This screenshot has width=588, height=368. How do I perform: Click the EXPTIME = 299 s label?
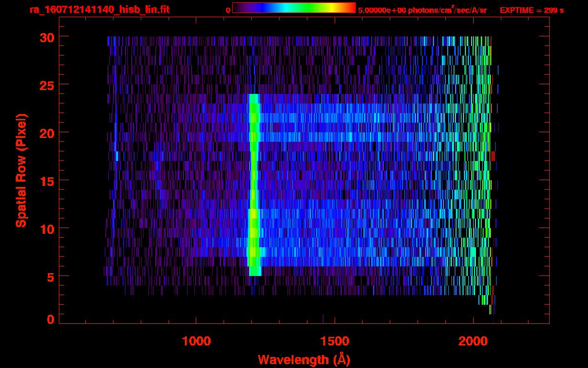tap(531, 10)
